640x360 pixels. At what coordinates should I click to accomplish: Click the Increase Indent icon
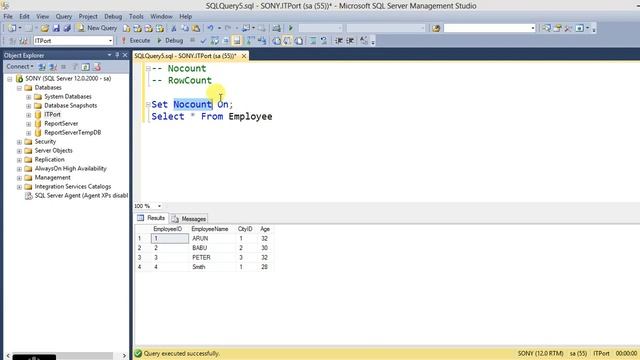pos(350,40)
